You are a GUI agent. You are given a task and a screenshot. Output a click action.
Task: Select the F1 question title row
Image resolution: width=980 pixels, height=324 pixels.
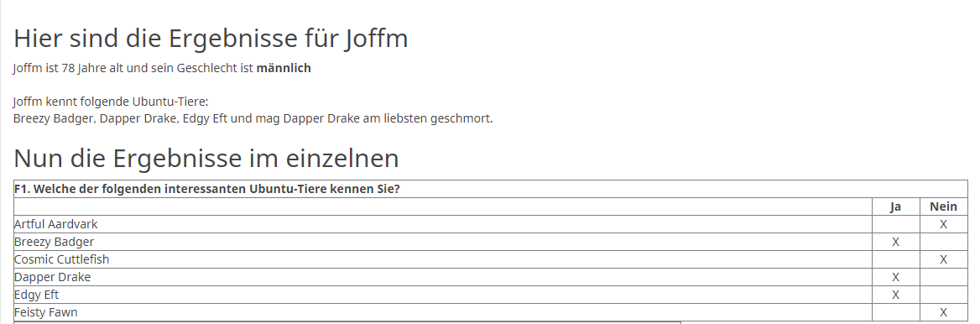click(491, 189)
